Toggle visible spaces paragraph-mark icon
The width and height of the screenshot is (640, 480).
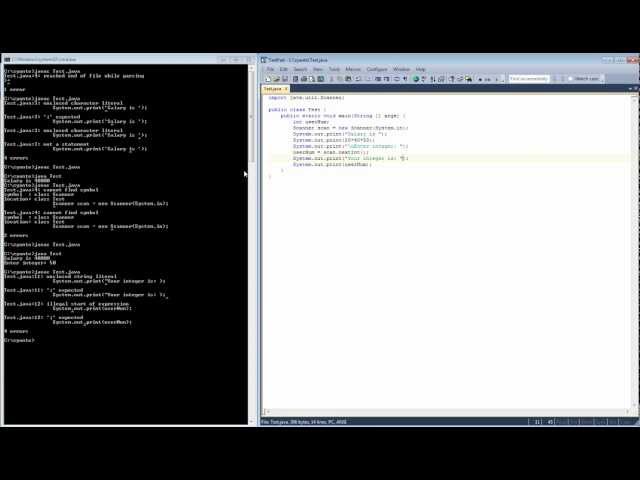tap(405, 79)
